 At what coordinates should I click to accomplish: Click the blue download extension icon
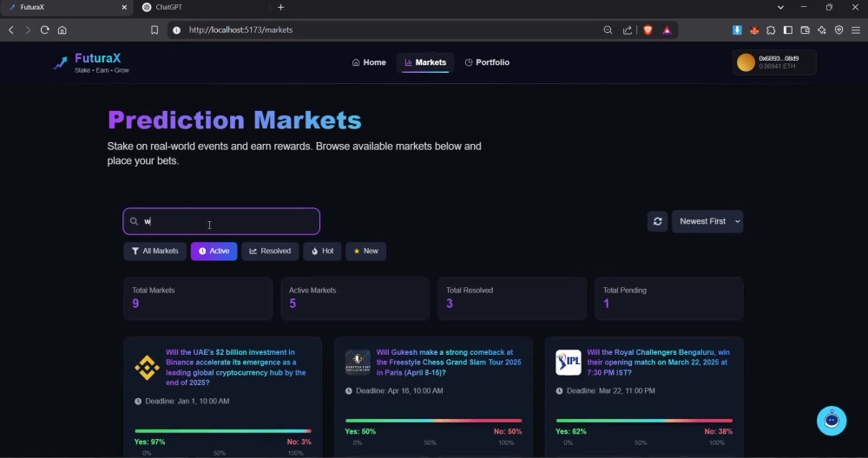click(x=737, y=29)
